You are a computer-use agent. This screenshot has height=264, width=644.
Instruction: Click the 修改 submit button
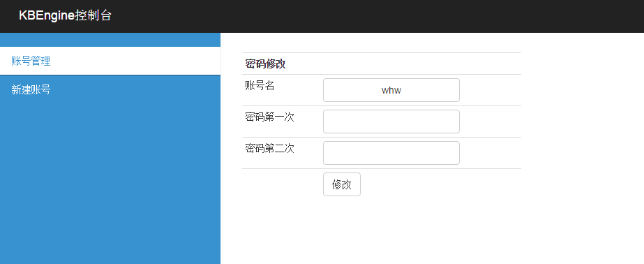click(x=342, y=184)
